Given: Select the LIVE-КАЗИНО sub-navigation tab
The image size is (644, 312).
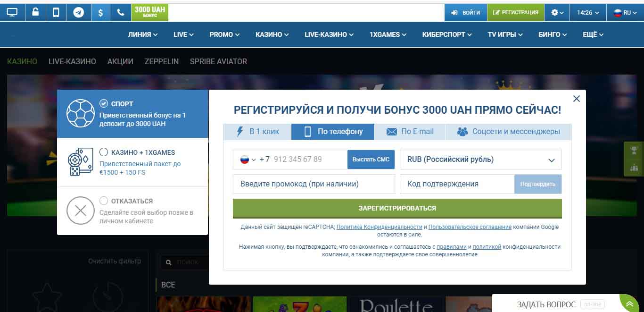Looking at the screenshot, I should pyautogui.click(x=72, y=61).
